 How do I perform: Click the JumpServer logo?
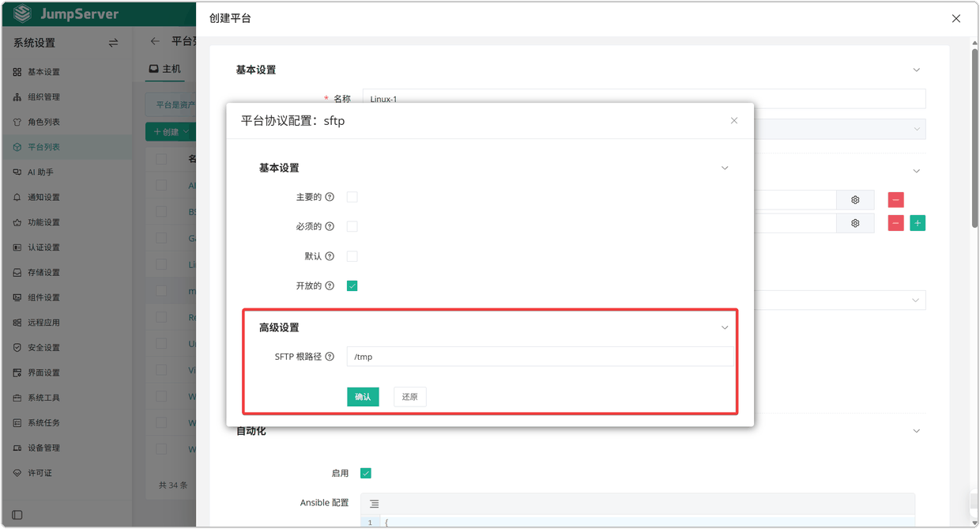click(x=66, y=14)
